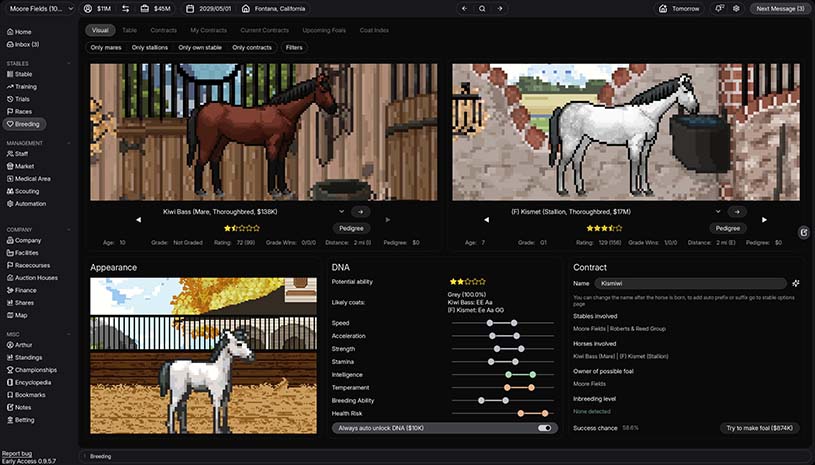Open the Notes page
Image resolution: width=815 pixels, height=465 pixels.
19,407
